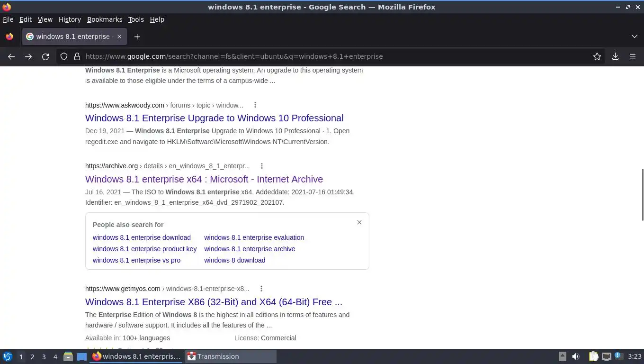The height and width of the screenshot is (364, 644).
Task: Open more options for getmyos result
Action: click(261, 289)
